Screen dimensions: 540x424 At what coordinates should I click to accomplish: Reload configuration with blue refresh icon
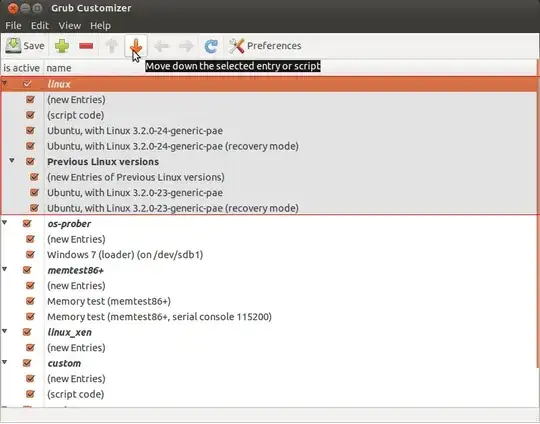(x=211, y=46)
